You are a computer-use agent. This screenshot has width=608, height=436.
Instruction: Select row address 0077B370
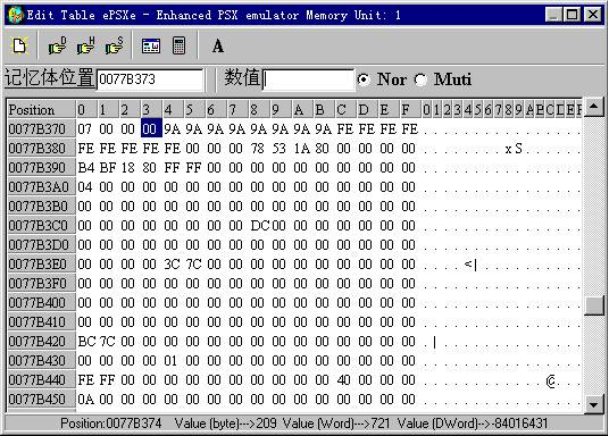pos(41,129)
